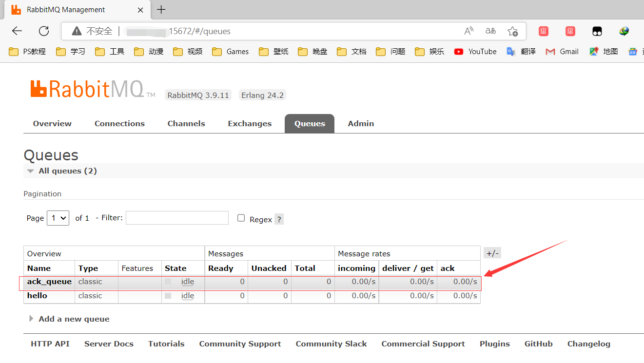644x363 pixels.
Task: Click the RabbitMQ logo
Action: [93, 89]
